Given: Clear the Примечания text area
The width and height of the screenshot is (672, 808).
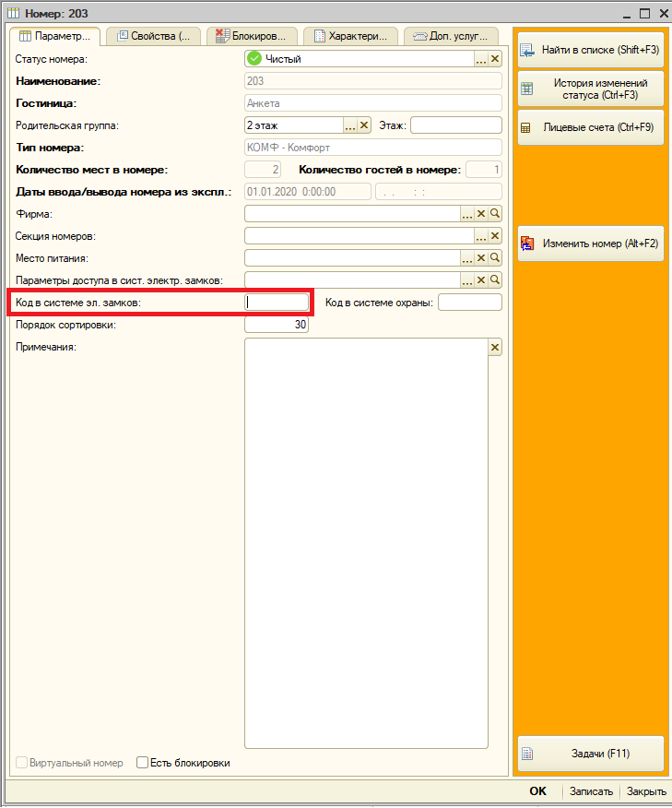Looking at the screenshot, I should [495, 348].
